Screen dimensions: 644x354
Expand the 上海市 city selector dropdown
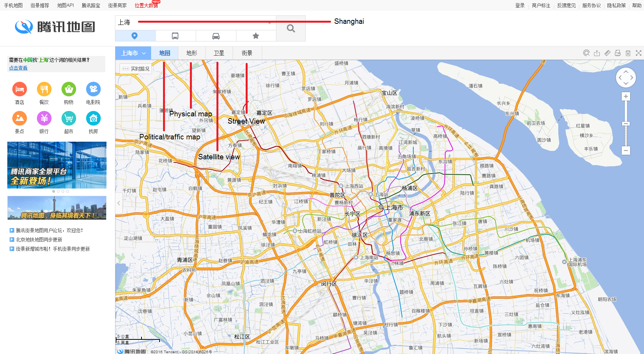click(133, 53)
